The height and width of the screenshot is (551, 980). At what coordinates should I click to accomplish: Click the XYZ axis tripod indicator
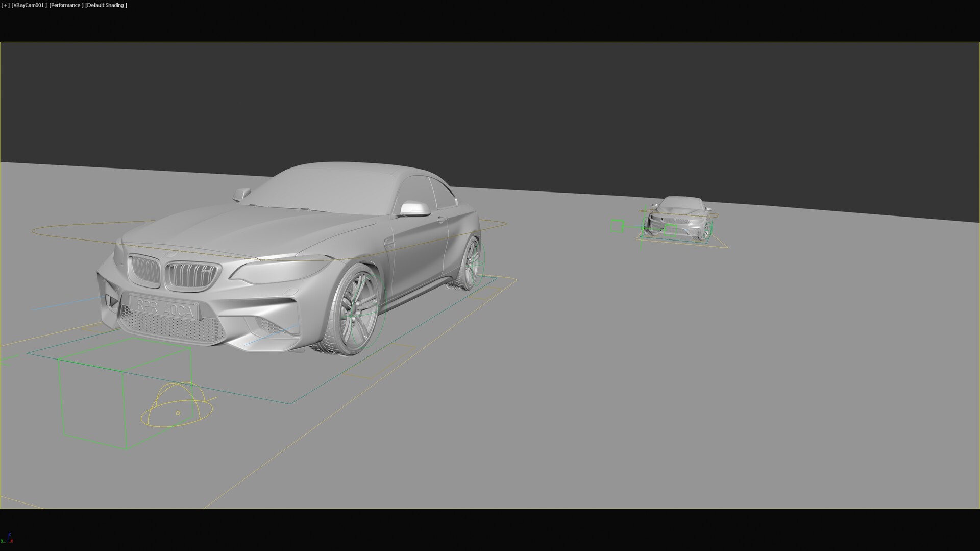pos(7,538)
